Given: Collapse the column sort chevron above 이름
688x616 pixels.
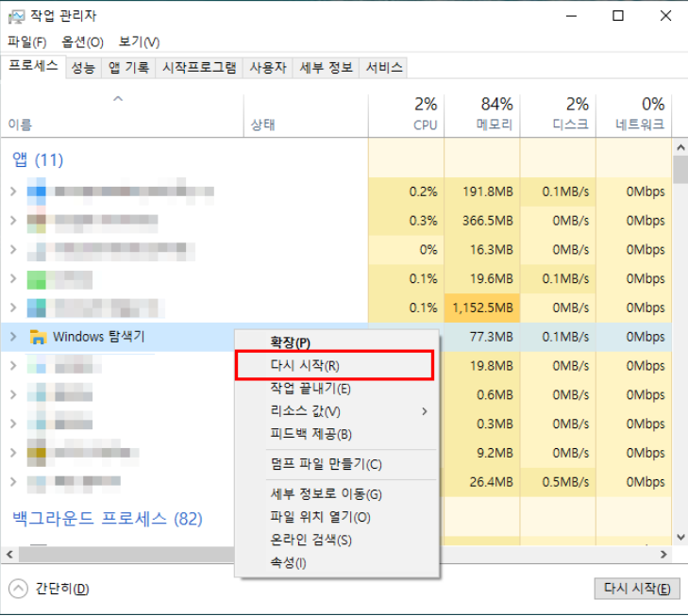Looking at the screenshot, I should pyautogui.click(x=118, y=98).
